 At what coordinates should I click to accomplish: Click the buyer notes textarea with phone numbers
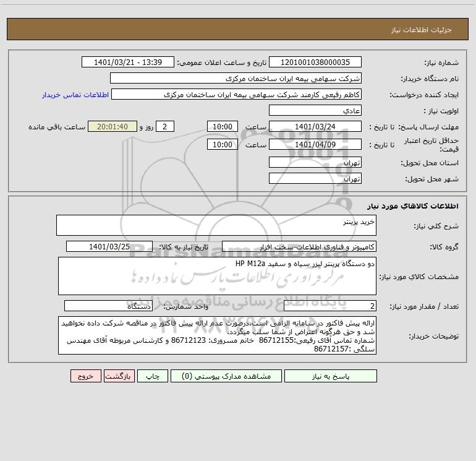[217, 335]
